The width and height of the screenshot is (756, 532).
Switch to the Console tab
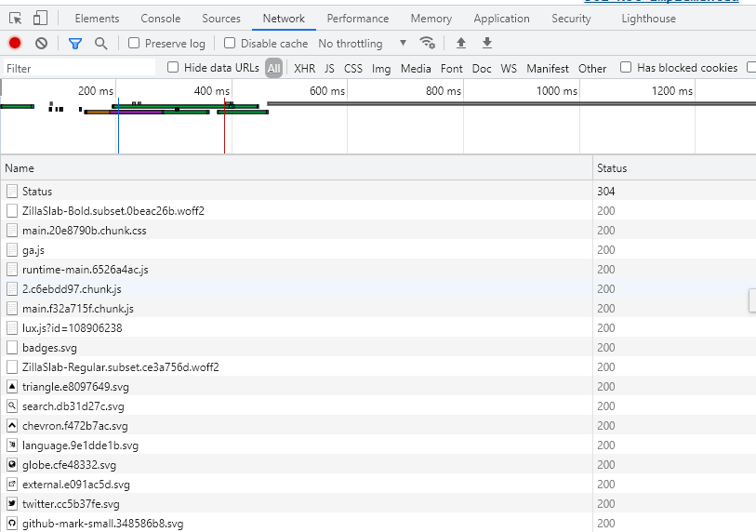click(x=161, y=19)
